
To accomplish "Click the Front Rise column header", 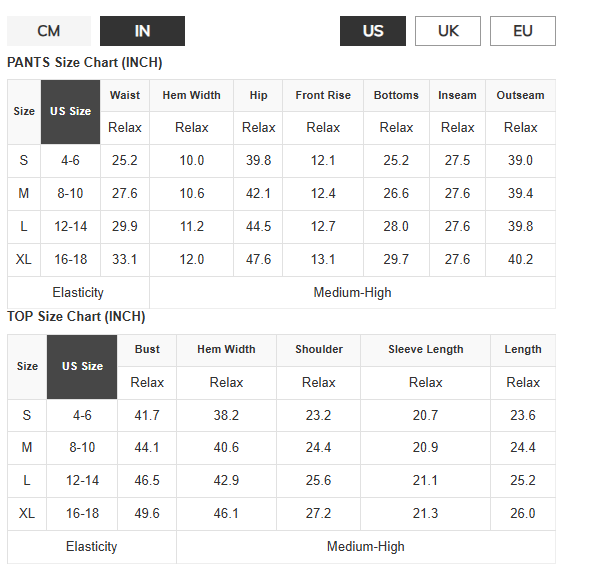I will (x=323, y=95).
